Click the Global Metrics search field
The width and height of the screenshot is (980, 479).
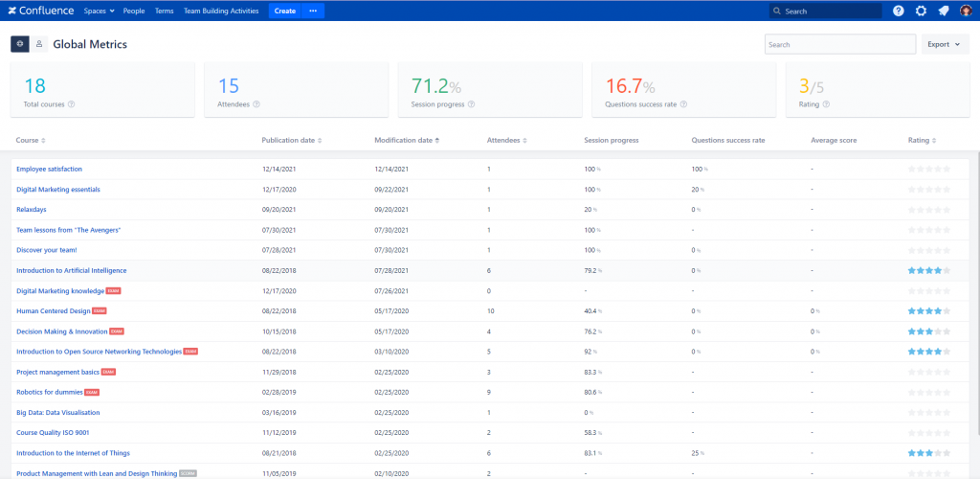click(840, 44)
